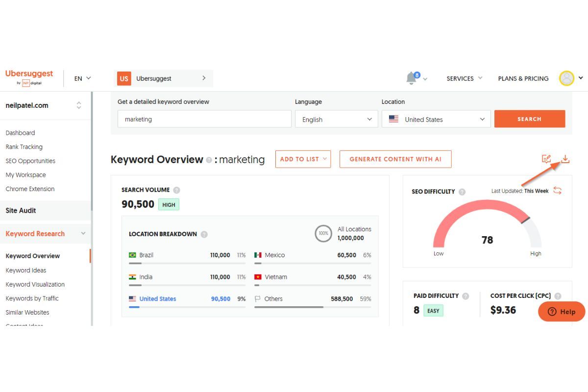Click the This Week last-updated link
Image resolution: width=588 pixels, height=392 pixels.
[x=537, y=191]
